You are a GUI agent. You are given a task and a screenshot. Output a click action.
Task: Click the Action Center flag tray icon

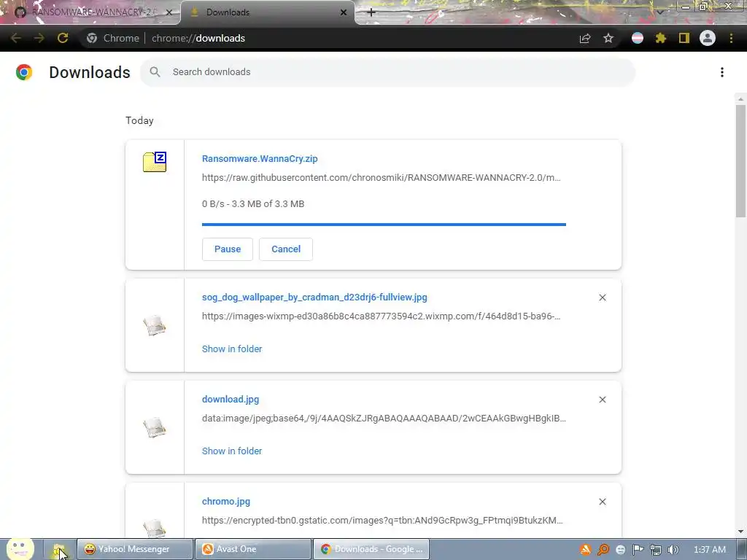tap(638, 550)
